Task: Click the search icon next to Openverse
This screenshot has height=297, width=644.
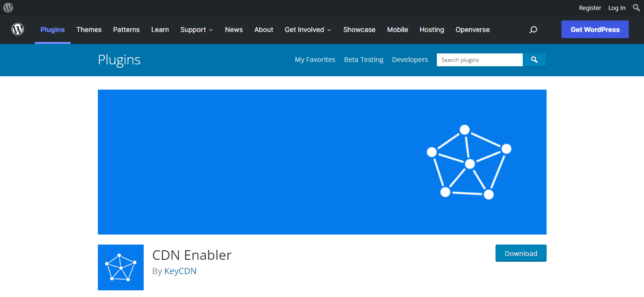Action: (533, 30)
